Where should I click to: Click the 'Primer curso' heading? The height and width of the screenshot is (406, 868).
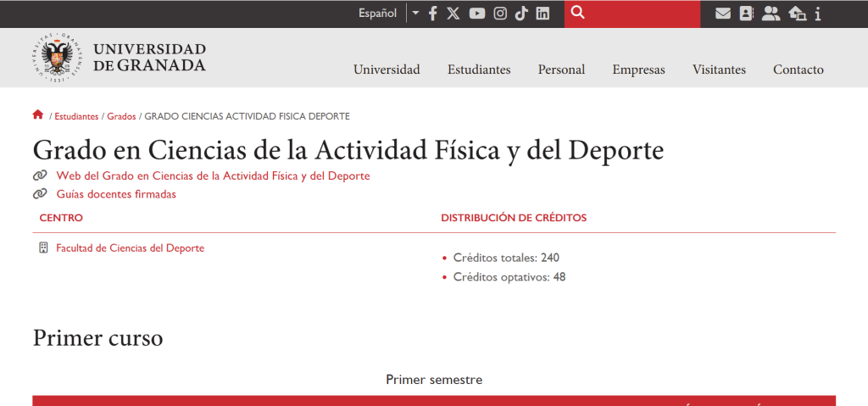(98, 338)
